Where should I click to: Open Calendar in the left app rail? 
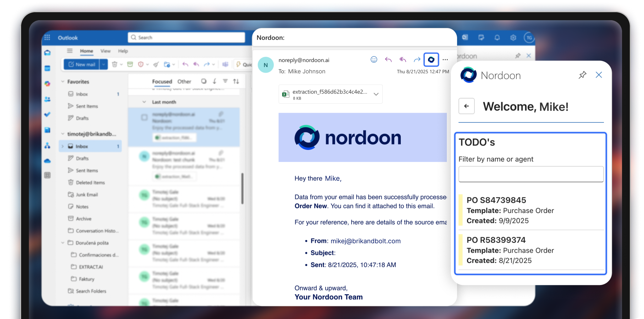point(47,68)
